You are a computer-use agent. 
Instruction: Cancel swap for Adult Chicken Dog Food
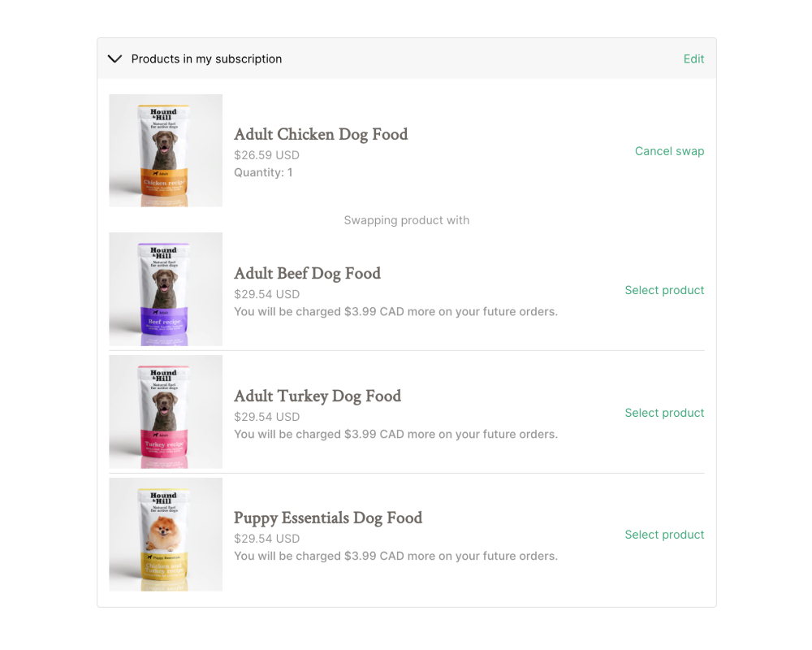coord(669,151)
